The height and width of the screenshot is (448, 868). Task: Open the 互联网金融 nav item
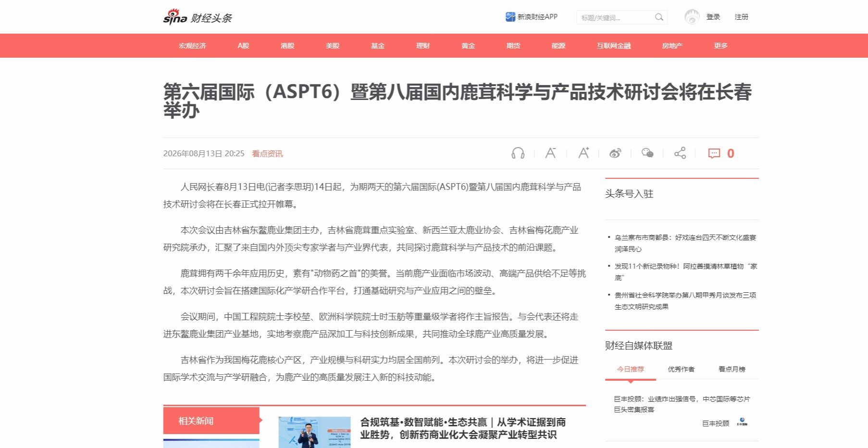pyautogui.click(x=614, y=46)
